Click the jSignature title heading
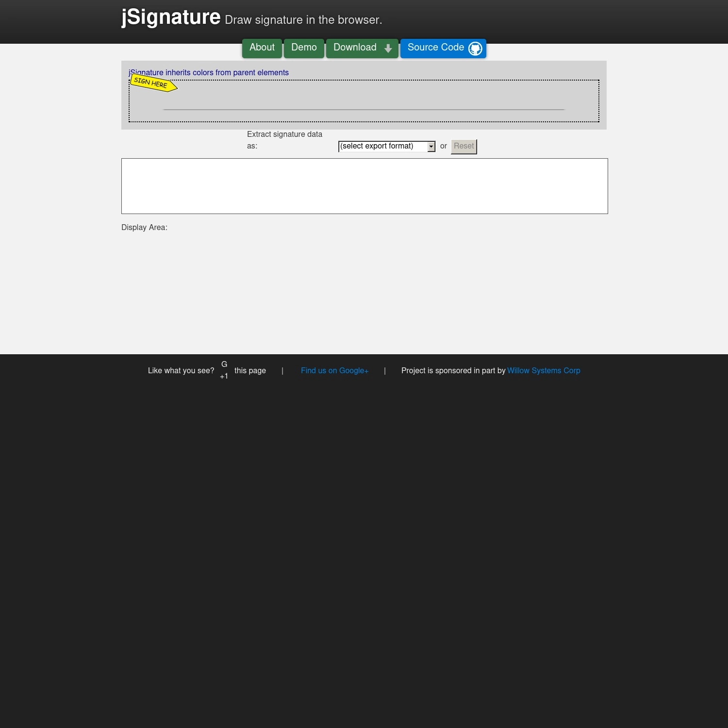Screen dimensions: 728x728 click(x=171, y=17)
